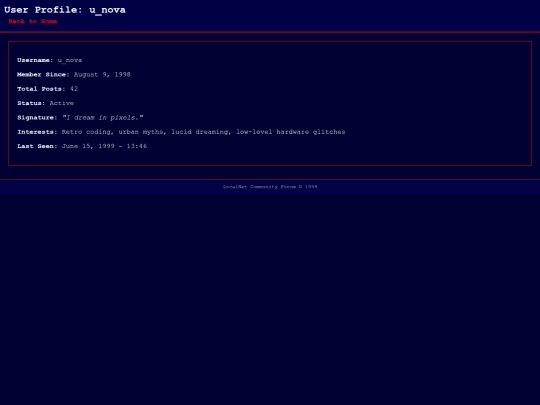Image resolution: width=540 pixels, height=405 pixels.
Task: Select the interests list starting with Retro coding
Action: coord(204,132)
